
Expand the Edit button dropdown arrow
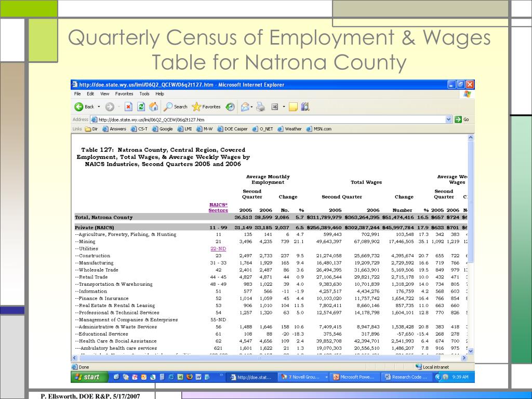pos(284,107)
